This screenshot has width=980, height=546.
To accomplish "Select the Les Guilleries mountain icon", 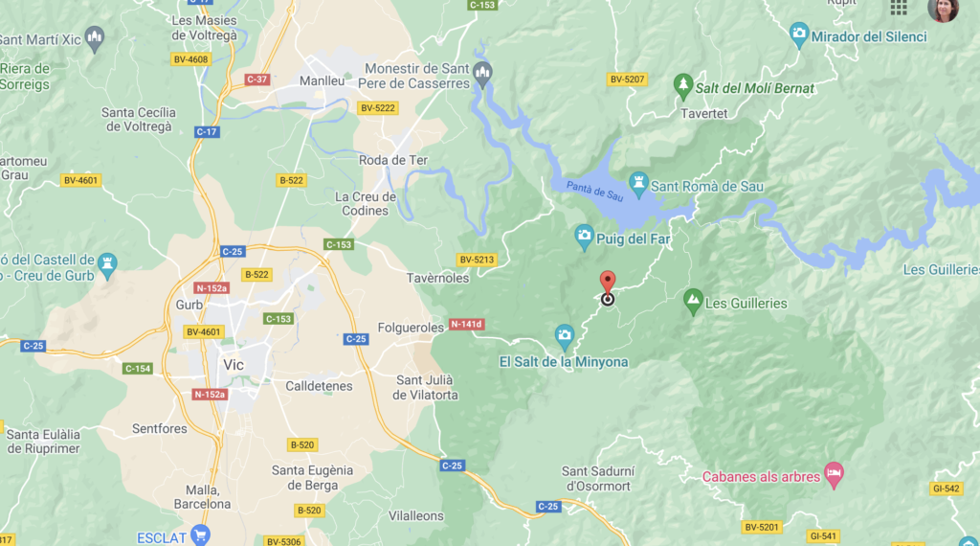I will pyautogui.click(x=693, y=302).
